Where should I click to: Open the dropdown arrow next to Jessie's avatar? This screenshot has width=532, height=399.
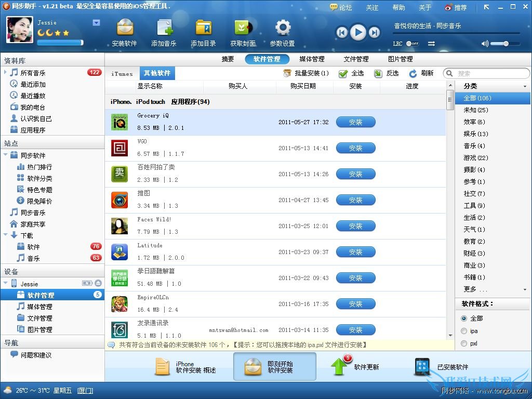point(95,23)
